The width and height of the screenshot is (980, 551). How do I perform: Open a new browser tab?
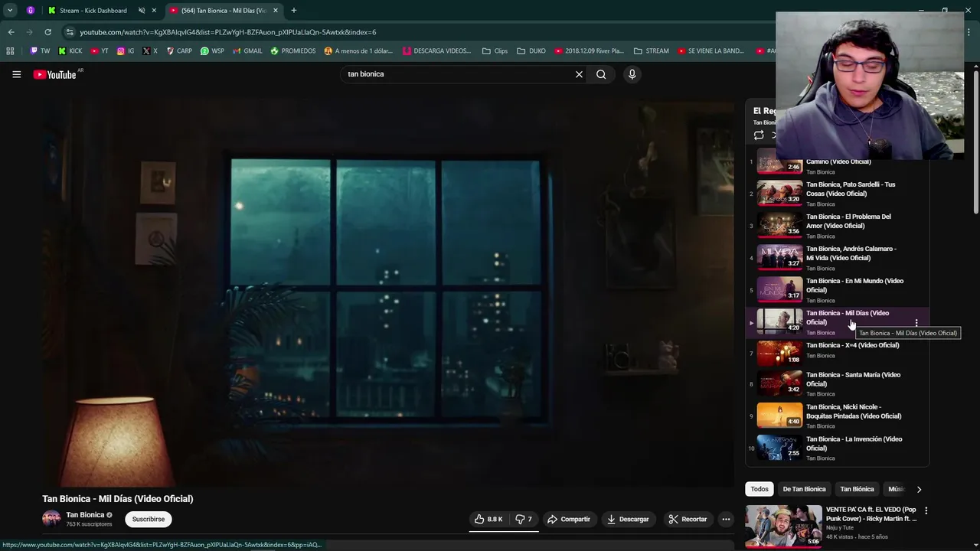click(x=294, y=11)
